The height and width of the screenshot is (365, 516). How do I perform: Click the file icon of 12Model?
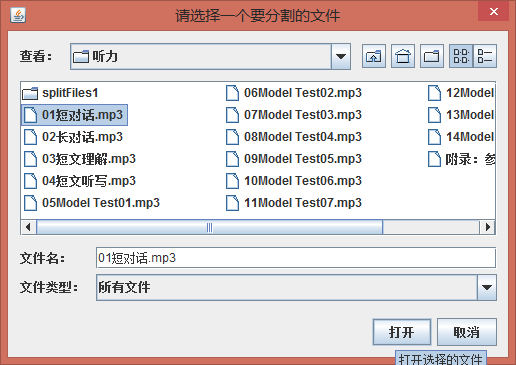tap(435, 93)
